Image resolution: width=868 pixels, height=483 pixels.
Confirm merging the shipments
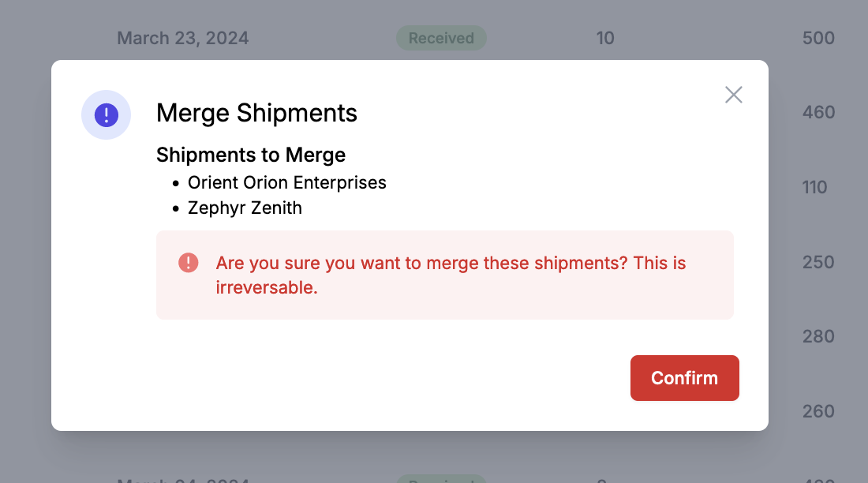point(684,378)
